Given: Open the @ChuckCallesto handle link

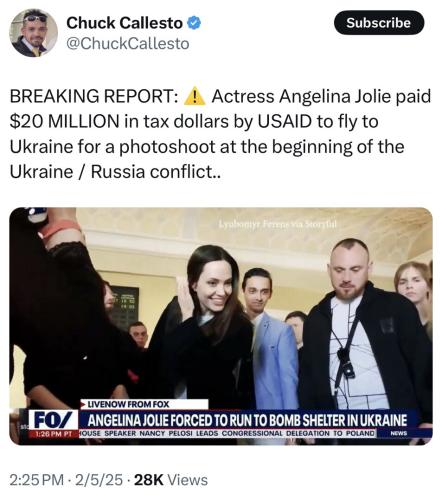Looking at the screenshot, I should (128, 44).
